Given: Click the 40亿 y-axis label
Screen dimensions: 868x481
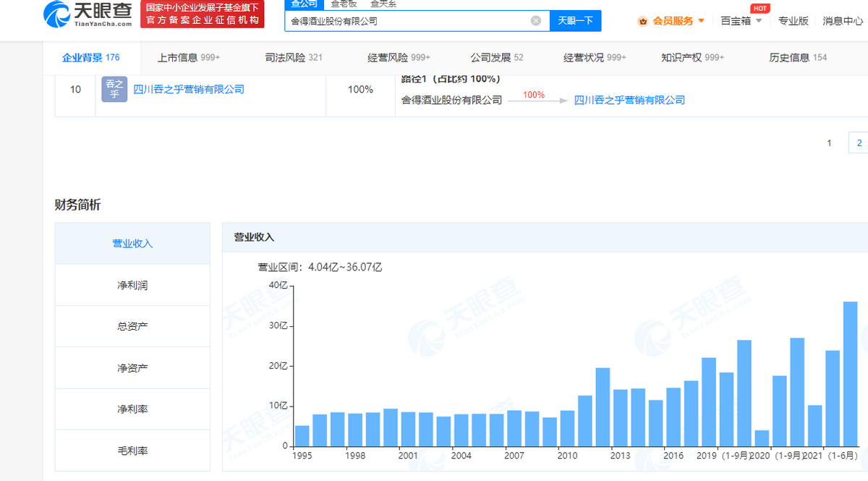Looking at the screenshot, I should coord(279,286).
